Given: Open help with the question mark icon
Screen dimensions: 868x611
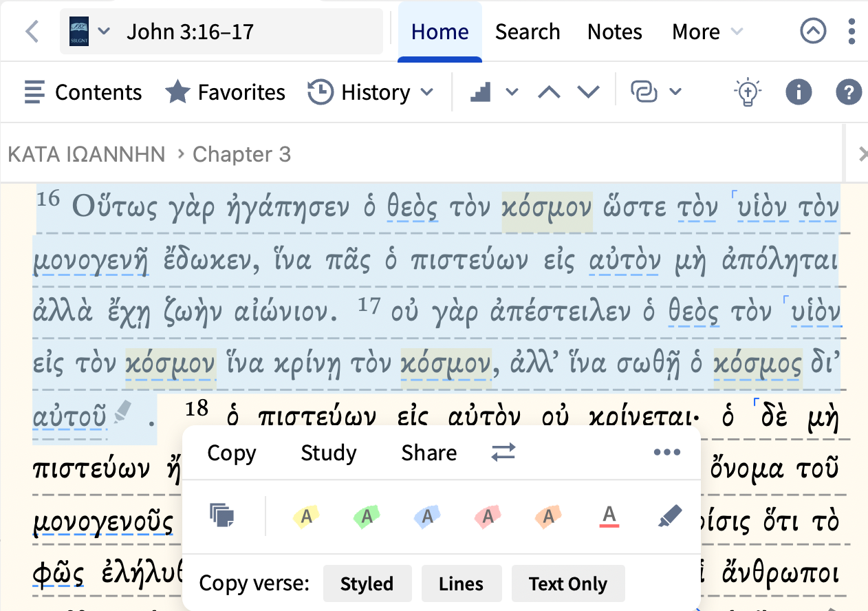Looking at the screenshot, I should (x=849, y=92).
